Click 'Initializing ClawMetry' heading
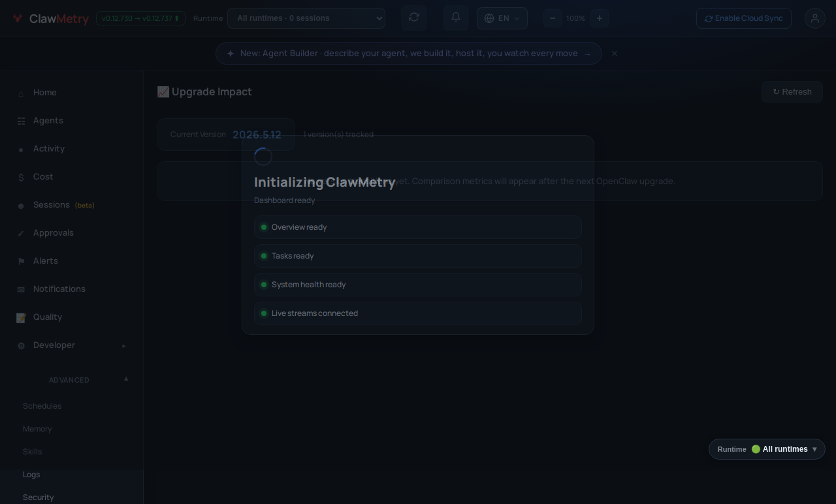 (325, 182)
